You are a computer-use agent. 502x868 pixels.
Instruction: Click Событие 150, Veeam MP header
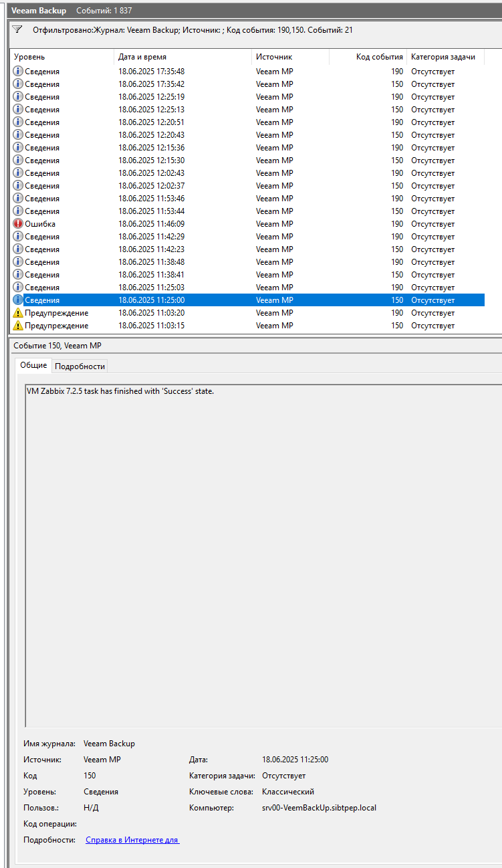point(57,346)
